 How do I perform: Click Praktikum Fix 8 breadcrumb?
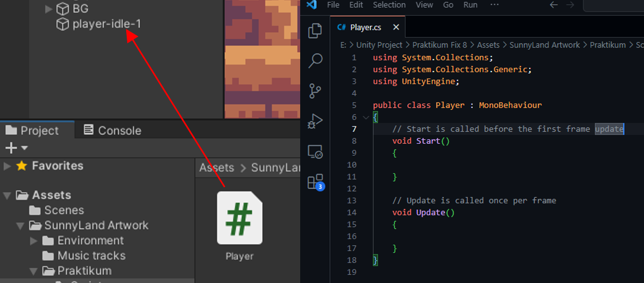pos(439,45)
